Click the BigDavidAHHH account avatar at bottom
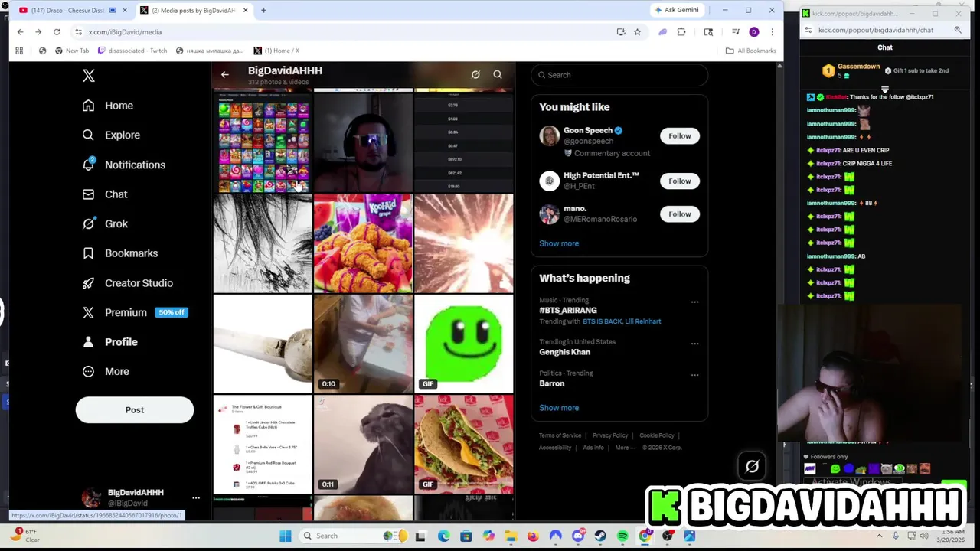 pyautogui.click(x=92, y=498)
